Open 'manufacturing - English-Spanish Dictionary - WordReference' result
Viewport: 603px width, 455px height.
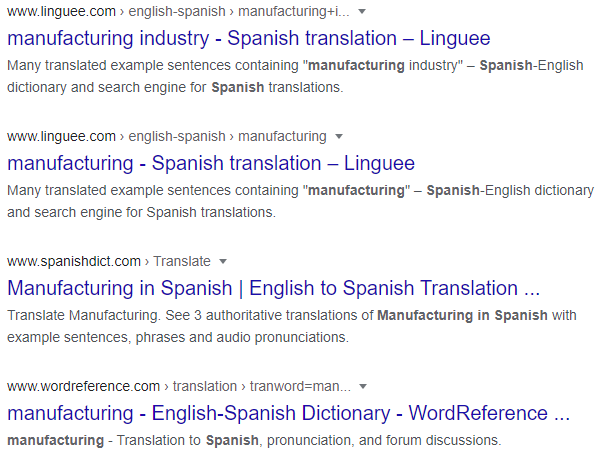pos(288,413)
